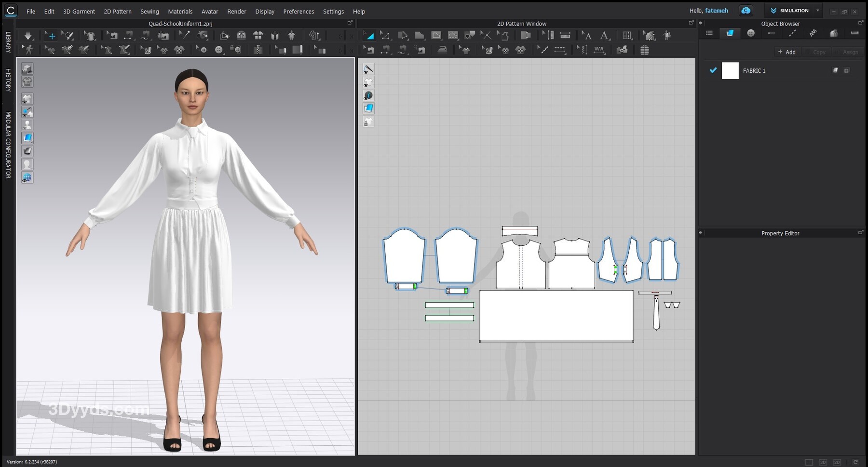The image size is (868, 467).
Task: Click the Steam iron tool icon
Action: 442,50
